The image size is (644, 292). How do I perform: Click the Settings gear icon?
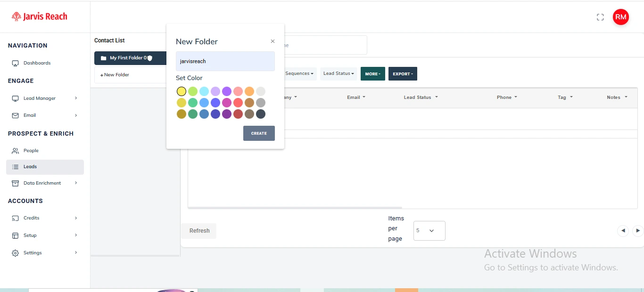pyautogui.click(x=15, y=253)
